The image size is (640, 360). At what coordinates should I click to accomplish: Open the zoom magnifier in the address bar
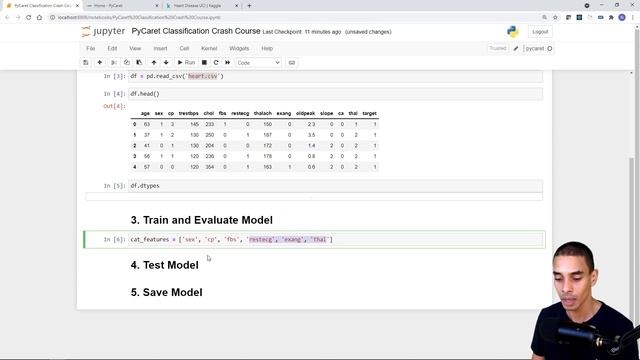[x=544, y=17]
